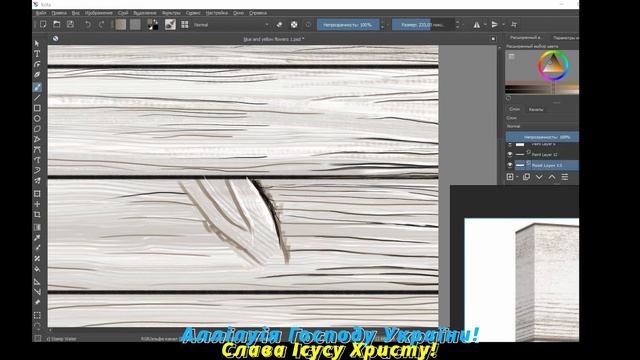The width and height of the screenshot is (640, 360).
Task: Select the Polyline tool
Action: click(37, 140)
